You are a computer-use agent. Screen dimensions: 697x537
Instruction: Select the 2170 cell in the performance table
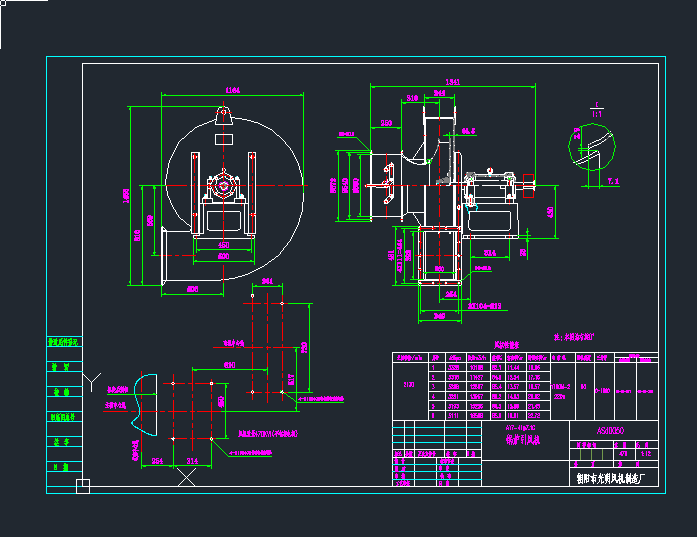(406, 382)
